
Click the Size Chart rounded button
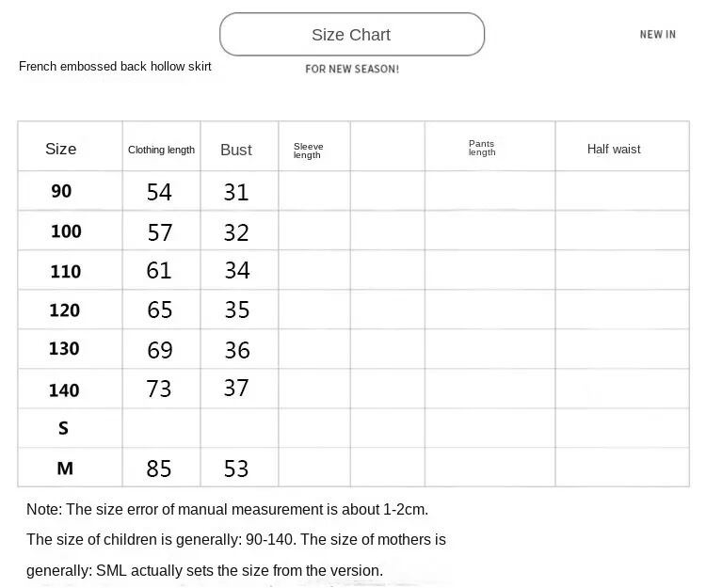click(351, 35)
